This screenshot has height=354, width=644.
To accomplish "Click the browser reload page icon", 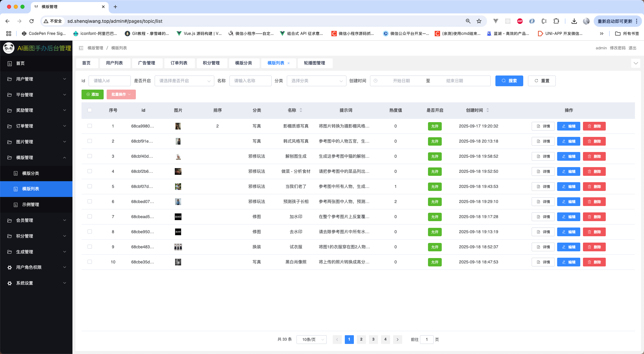I will (x=32, y=21).
